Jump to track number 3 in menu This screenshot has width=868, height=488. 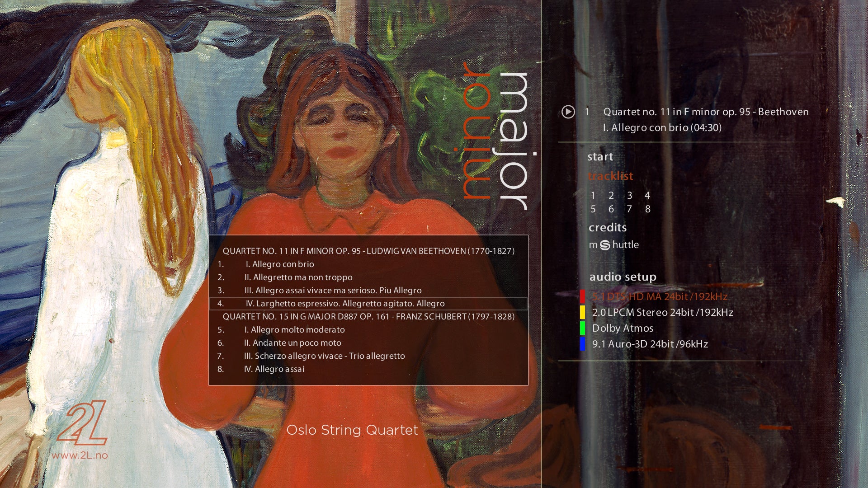pos(629,195)
